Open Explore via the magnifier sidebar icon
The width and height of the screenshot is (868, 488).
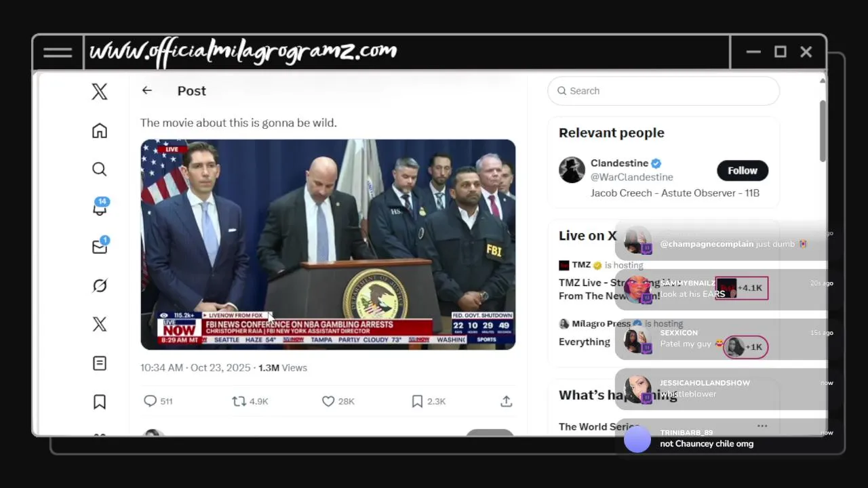tap(100, 169)
